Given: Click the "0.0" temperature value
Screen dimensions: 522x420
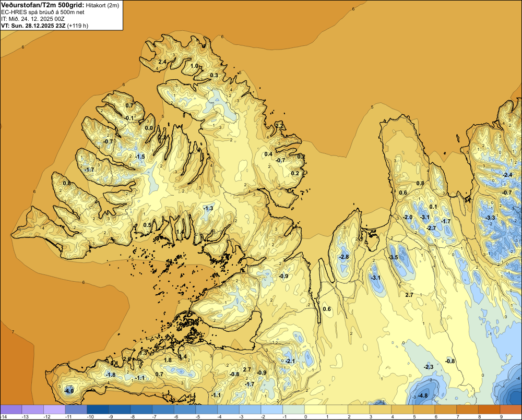Looking at the screenshot, I should 149,128.
